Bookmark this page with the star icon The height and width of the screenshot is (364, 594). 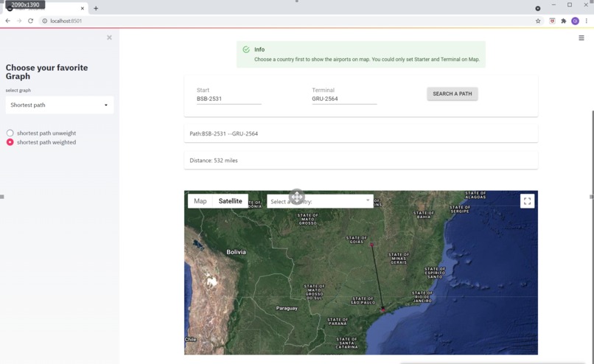(538, 21)
